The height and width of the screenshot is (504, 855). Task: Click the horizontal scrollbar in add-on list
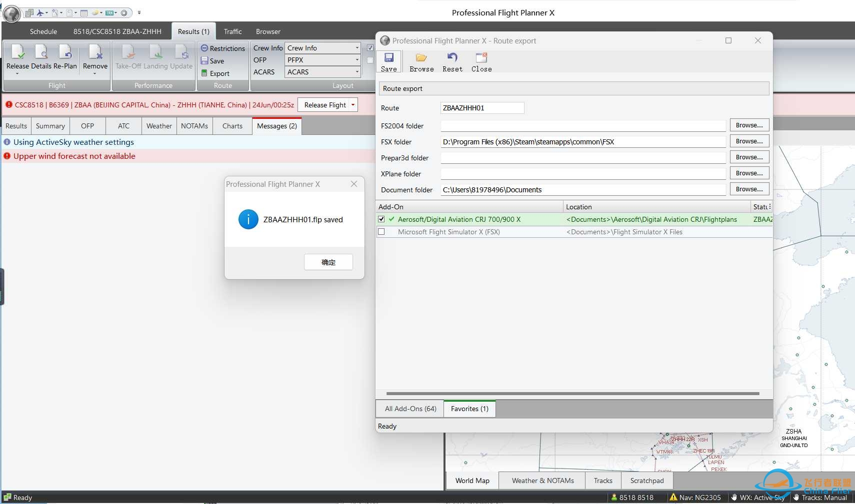pyautogui.click(x=573, y=394)
